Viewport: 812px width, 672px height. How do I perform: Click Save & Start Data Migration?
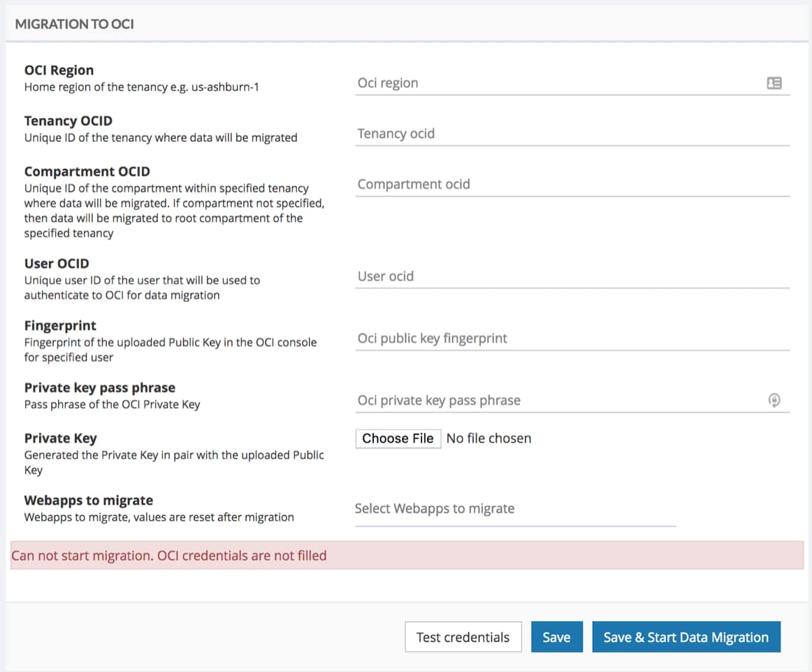click(686, 637)
